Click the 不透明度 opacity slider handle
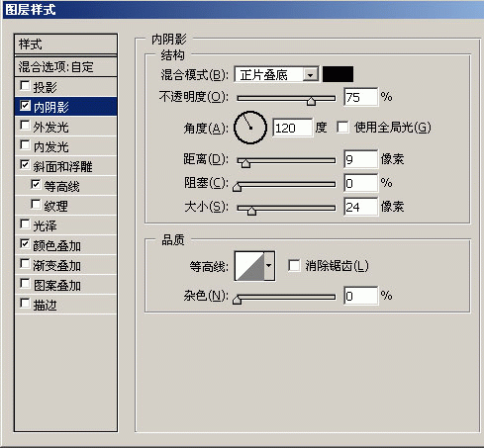Screen dimensions: 484x448 311,101
